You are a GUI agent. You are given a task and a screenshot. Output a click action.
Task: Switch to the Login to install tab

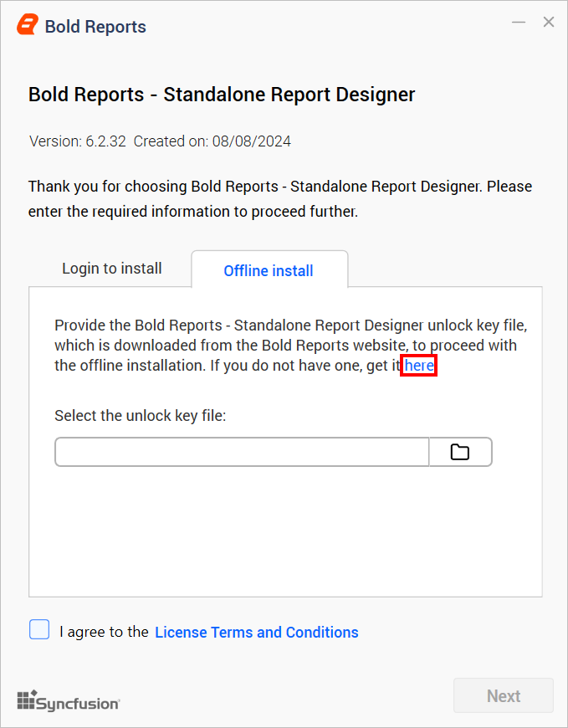112,269
